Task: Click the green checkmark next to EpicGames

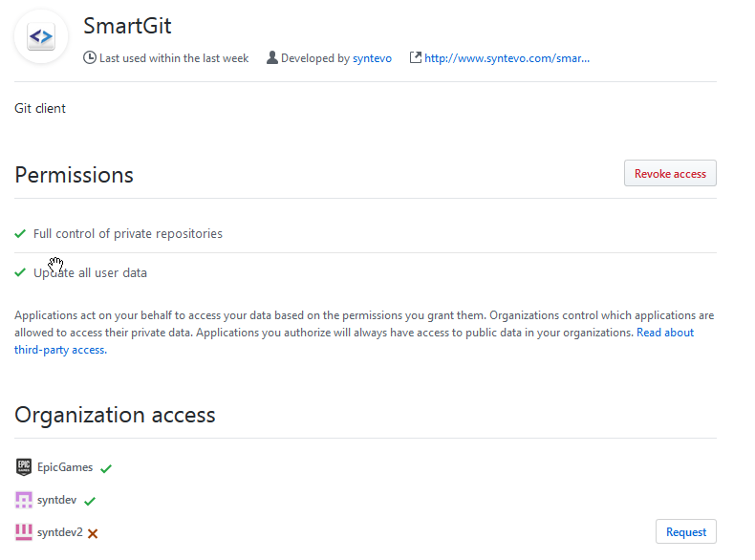Action: [106, 468]
